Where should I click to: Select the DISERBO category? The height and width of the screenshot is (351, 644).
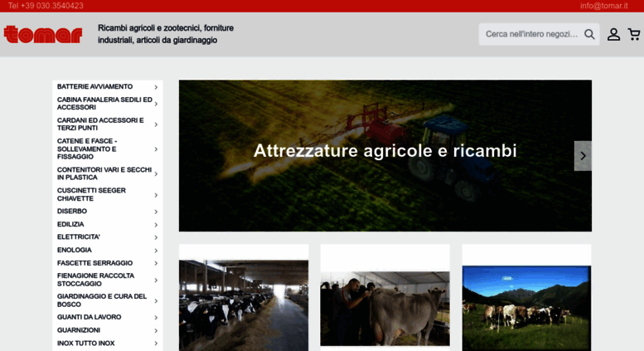[72, 212]
